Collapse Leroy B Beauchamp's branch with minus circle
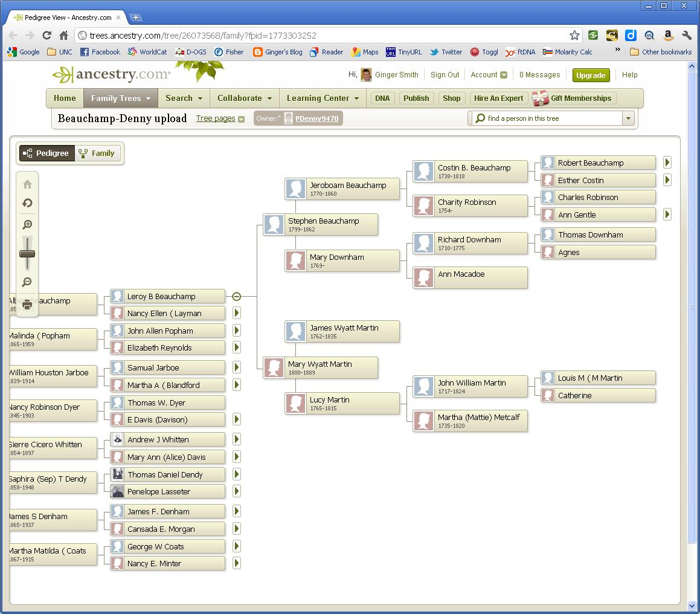 tap(236, 296)
